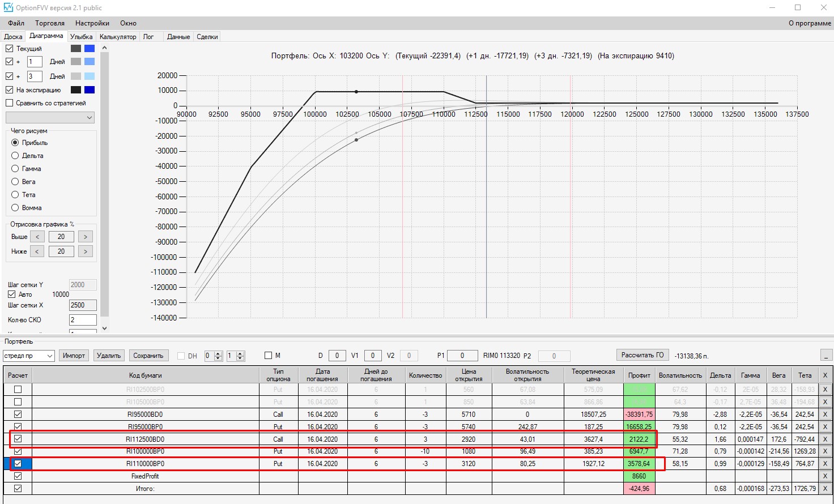Click the scroll-up arrow of settings panel
This screenshot has height=504, width=834.
(x=104, y=48)
